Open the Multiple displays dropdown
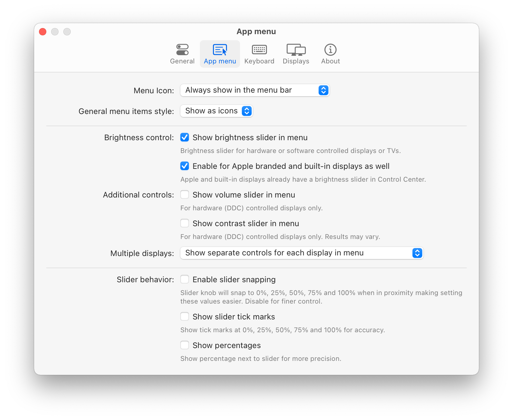Viewport: 513px width, 420px height. pos(302,253)
